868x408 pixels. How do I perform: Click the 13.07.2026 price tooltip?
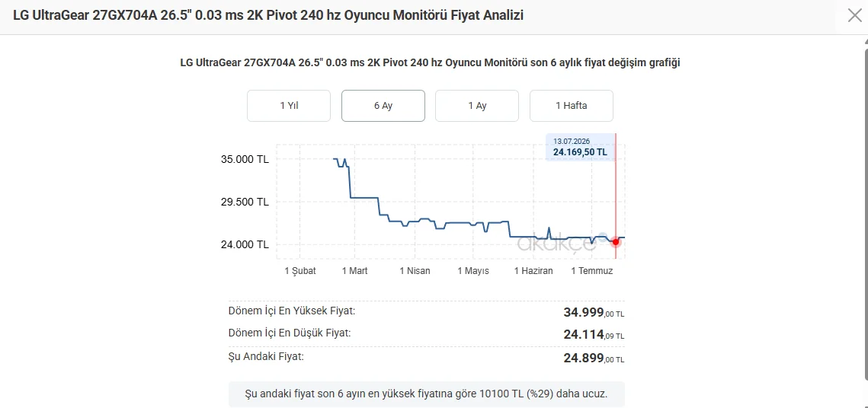[580, 147]
